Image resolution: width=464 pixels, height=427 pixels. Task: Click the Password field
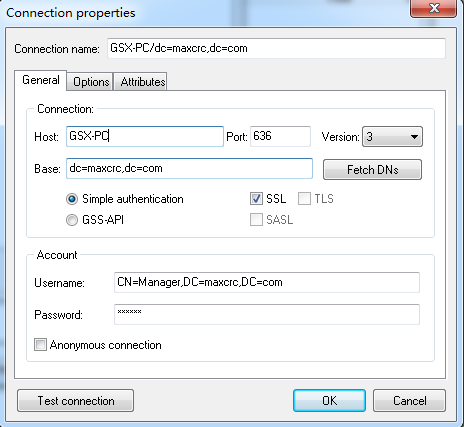coord(267,314)
